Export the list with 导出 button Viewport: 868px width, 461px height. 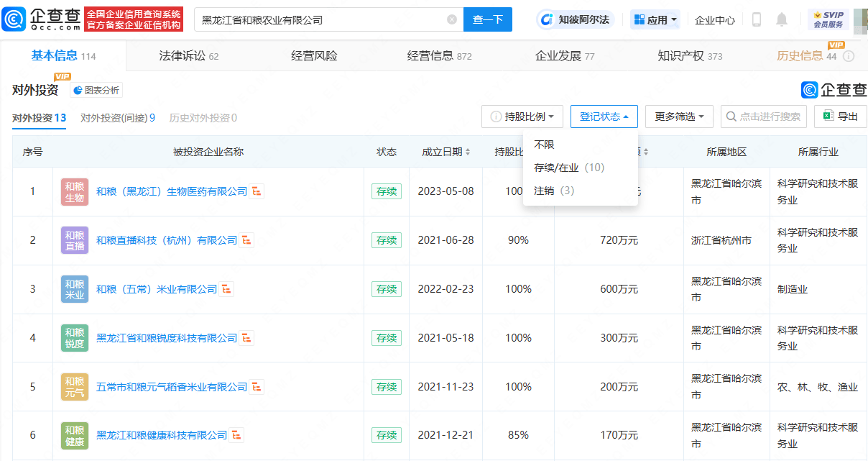[x=840, y=117]
